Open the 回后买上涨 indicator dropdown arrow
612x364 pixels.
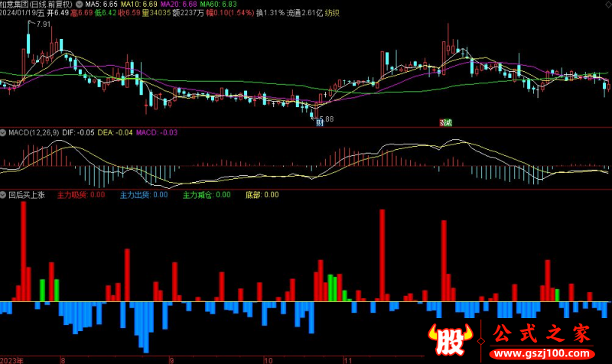click(x=5, y=195)
